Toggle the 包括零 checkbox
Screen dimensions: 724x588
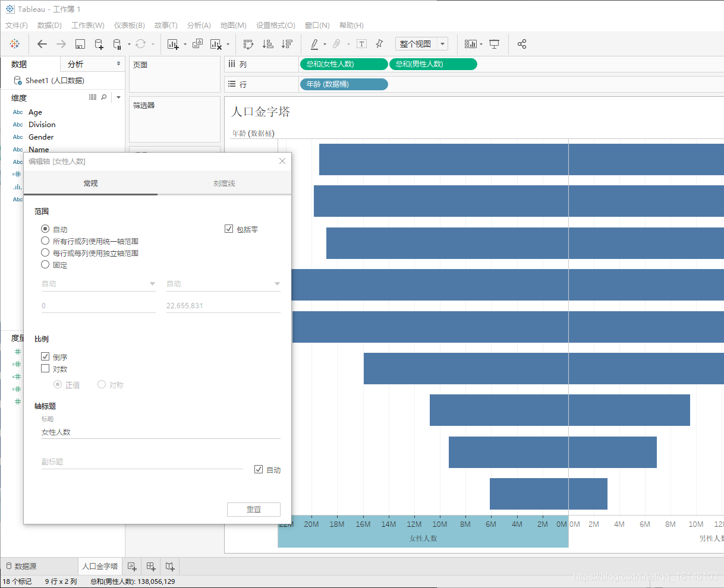229,229
